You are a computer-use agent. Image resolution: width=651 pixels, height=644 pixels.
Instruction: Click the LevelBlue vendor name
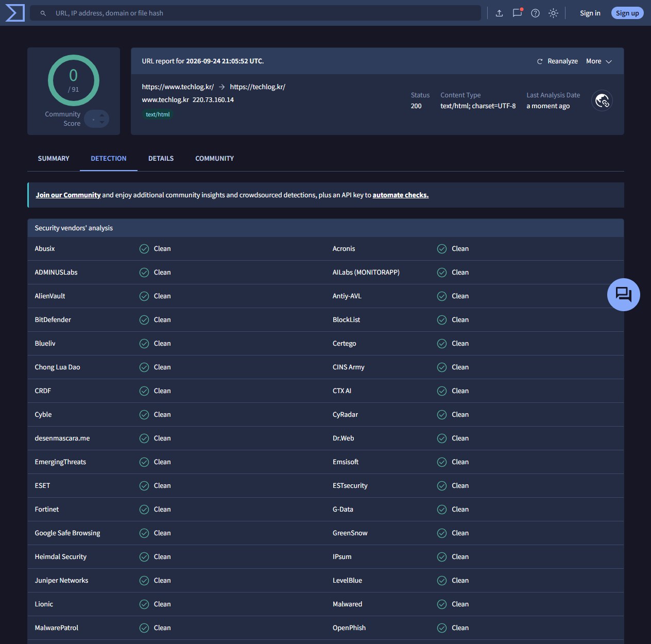click(x=348, y=581)
